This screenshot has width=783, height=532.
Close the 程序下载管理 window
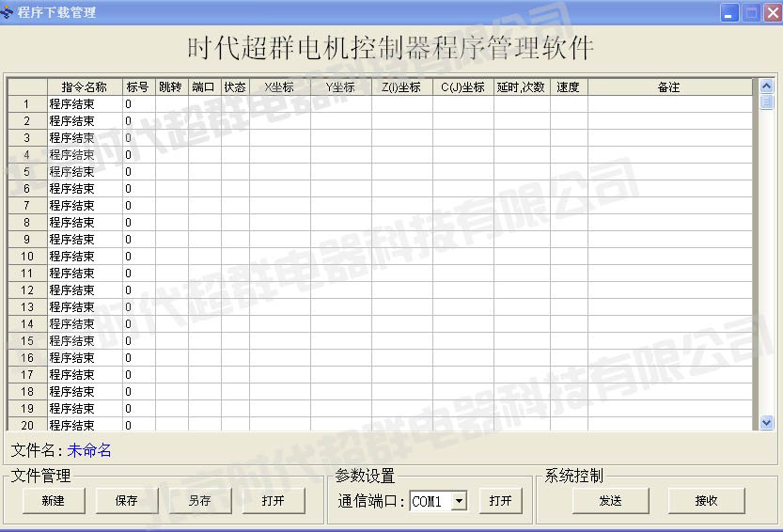(771, 13)
